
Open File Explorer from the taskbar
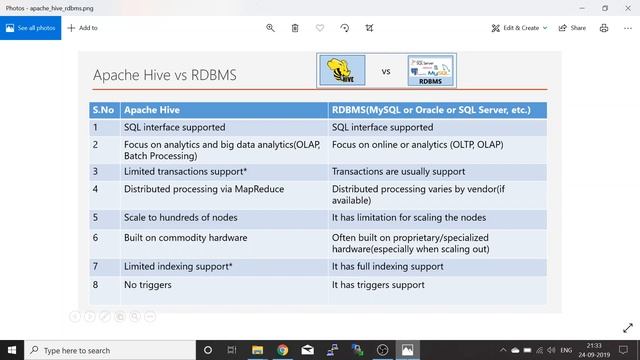point(257,350)
